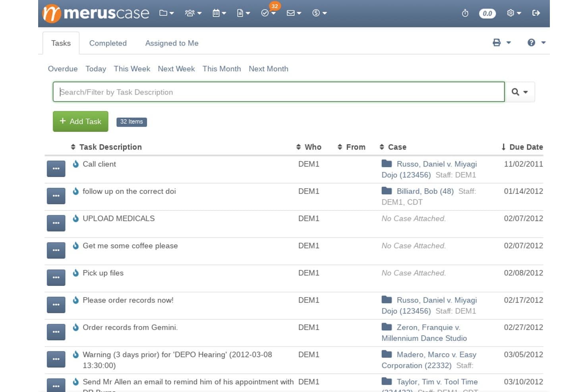588x392 pixels.
Task: Click flame priority icon for Get me some coffee
Action: 75,245
